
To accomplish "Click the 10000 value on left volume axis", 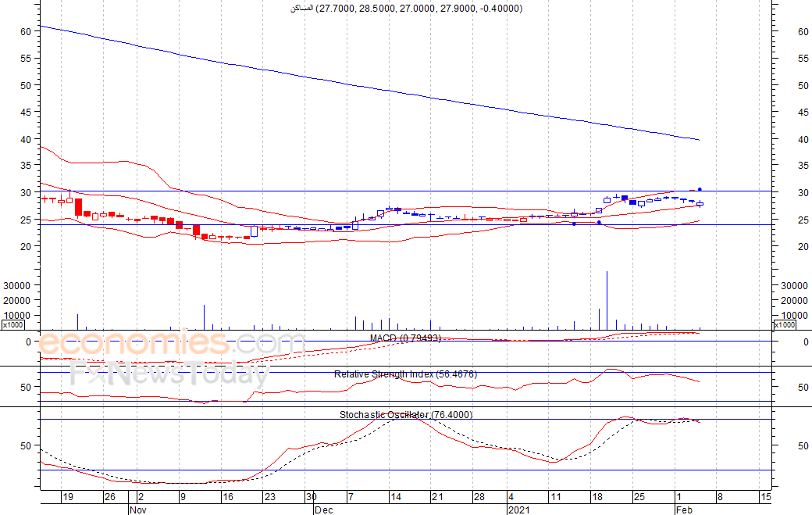I will click(x=16, y=316).
